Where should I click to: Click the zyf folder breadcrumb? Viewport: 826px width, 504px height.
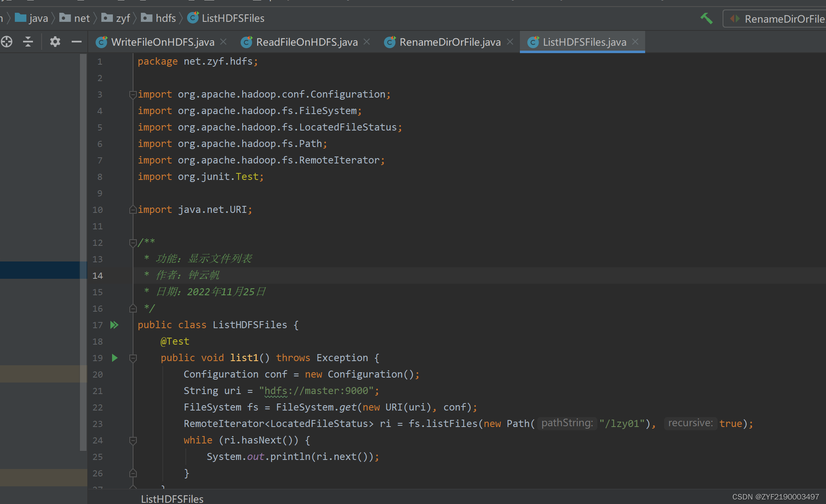click(x=122, y=18)
